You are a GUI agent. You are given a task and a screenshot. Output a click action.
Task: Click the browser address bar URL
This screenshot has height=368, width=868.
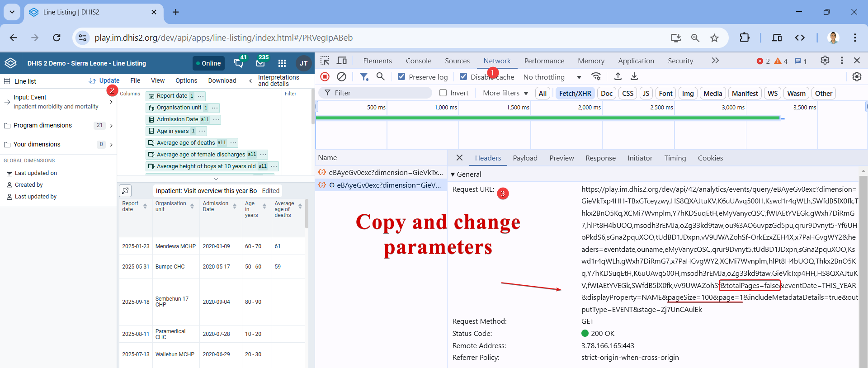(223, 38)
